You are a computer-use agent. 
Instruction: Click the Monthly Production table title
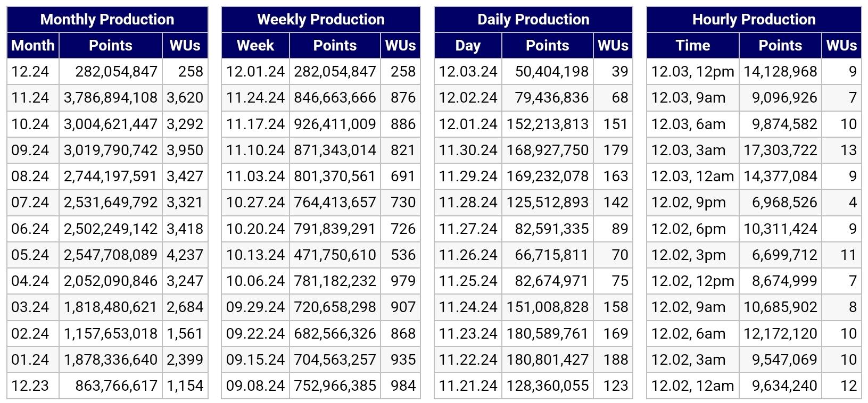pyautogui.click(x=107, y=20)
